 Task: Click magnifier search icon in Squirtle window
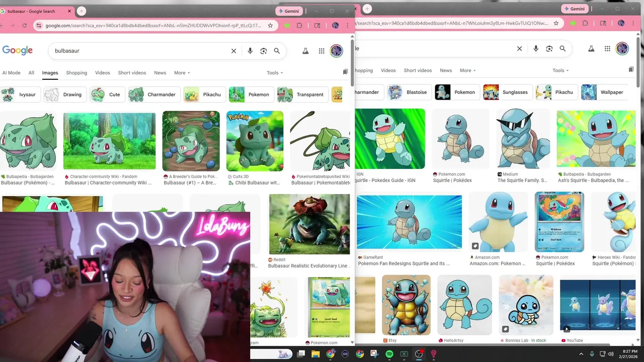click(562, 49)
